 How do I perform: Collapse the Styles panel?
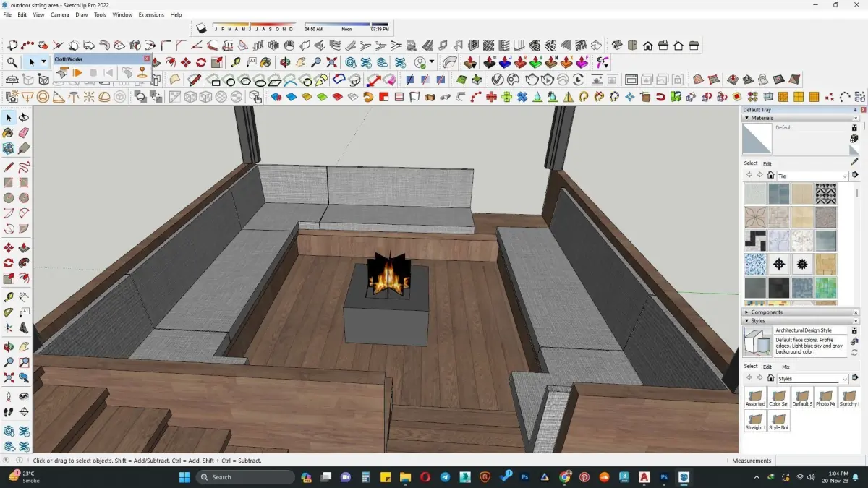(746, 321)
